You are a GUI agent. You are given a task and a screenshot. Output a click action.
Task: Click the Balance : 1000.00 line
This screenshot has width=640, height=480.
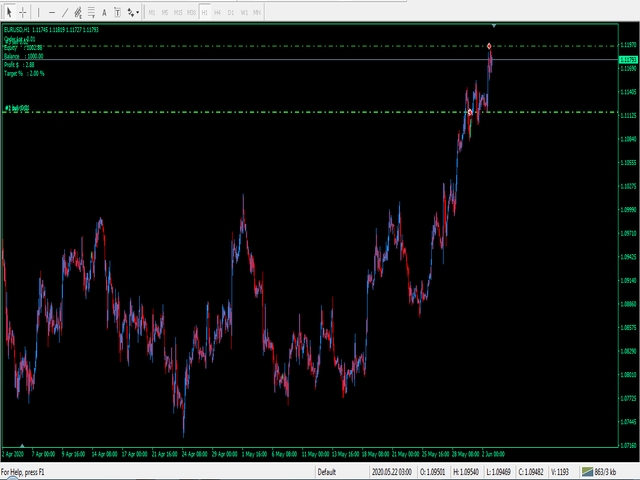[24, 56]
